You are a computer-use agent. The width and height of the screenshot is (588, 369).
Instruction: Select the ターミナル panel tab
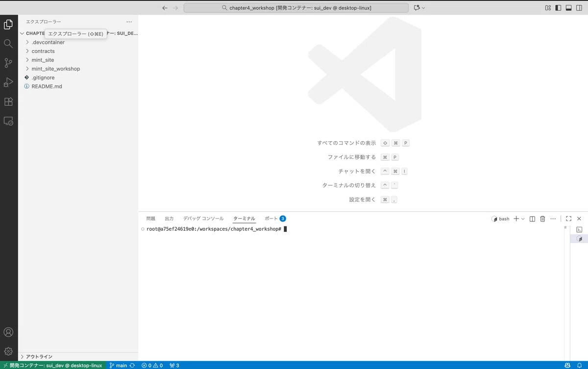[x=244, y=219]
